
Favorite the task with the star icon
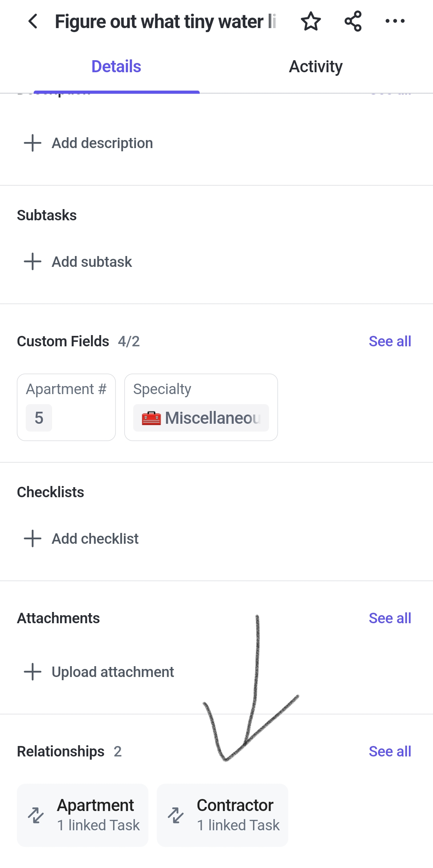click(311, 21)
